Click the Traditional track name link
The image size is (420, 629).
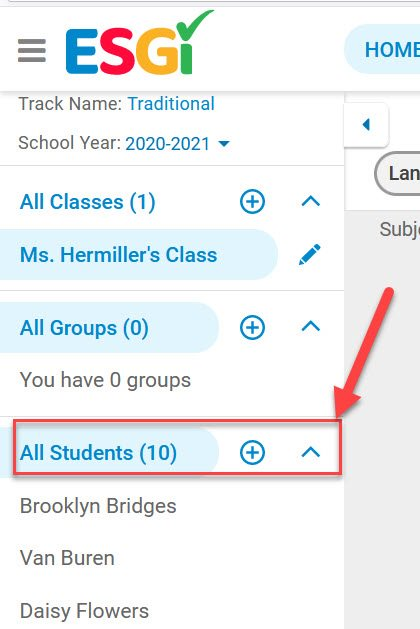pos(171,104)
